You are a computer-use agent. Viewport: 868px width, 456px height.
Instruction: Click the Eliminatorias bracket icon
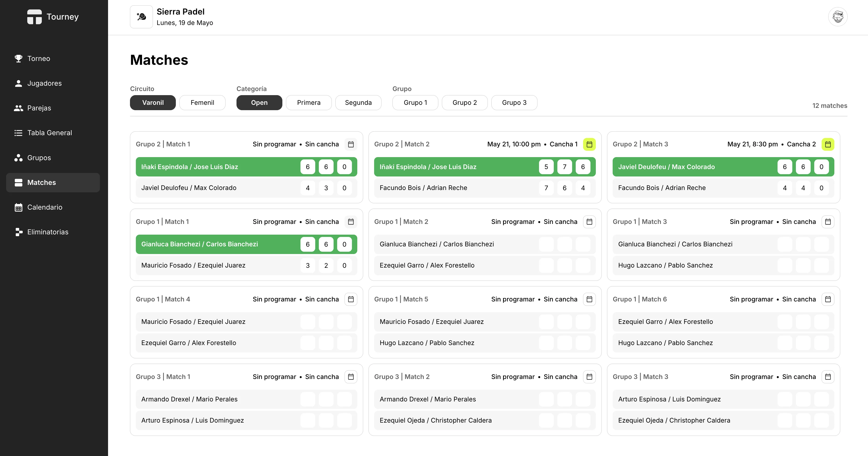pyautogui.click(x=19, y=232)
